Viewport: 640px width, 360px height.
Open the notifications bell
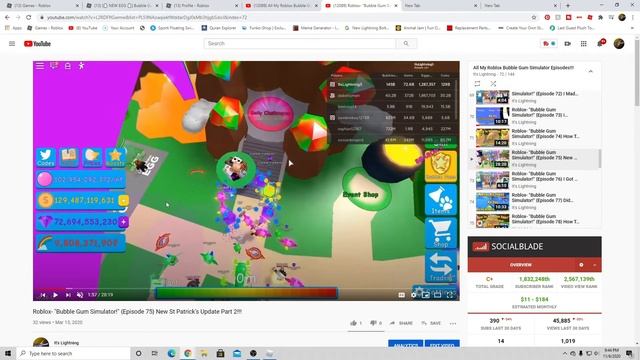tap(600, 43)
